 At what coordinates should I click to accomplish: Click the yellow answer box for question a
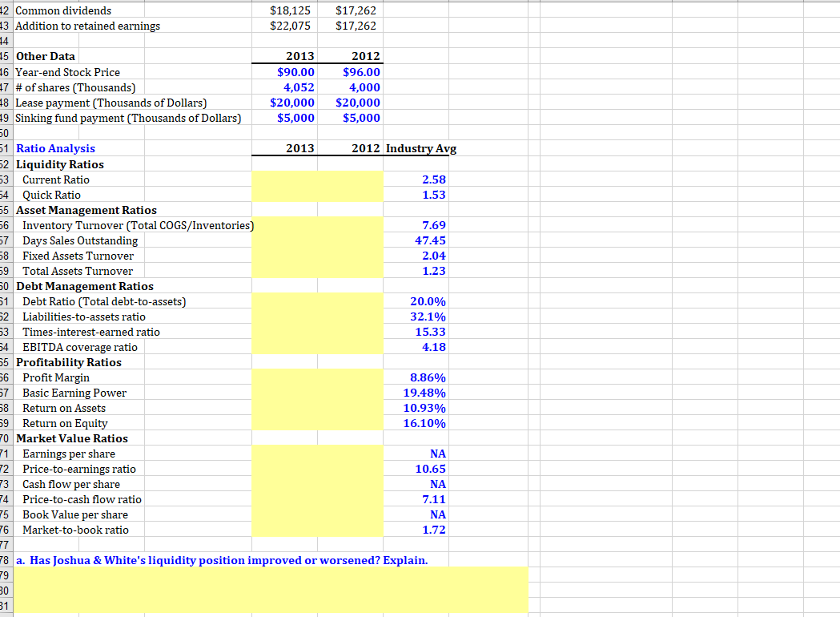point(271,590)
